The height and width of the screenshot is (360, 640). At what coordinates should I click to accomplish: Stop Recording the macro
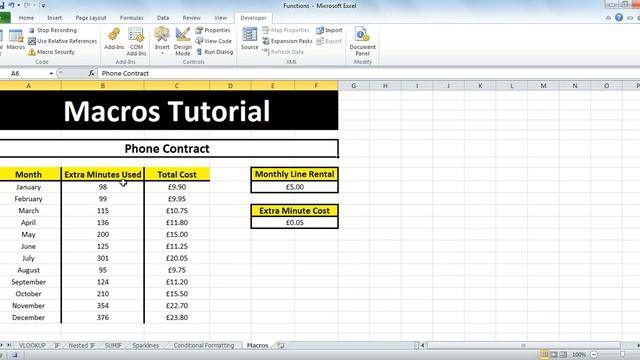(53, 30)
